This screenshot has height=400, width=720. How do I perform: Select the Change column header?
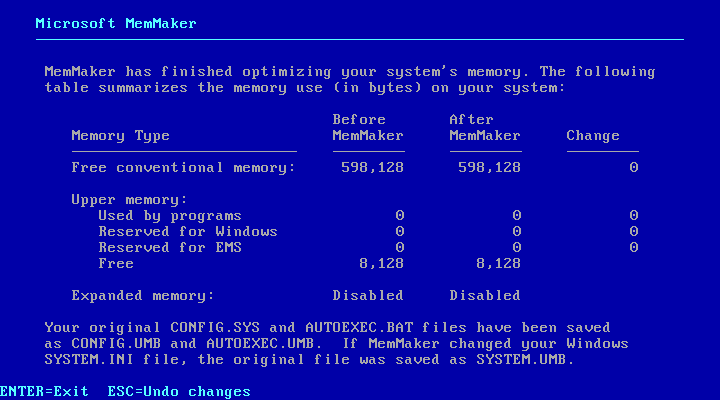coord(593,135)
